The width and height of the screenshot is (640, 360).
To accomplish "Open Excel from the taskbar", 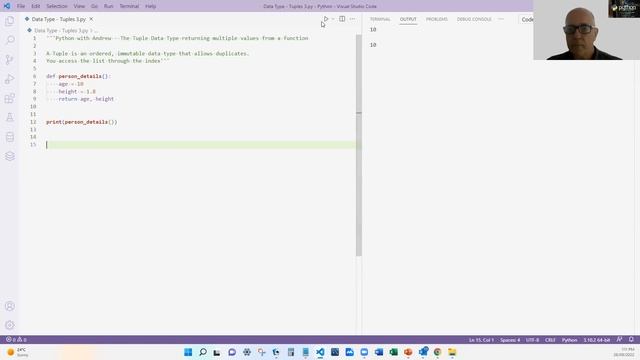I will pyautogui.click(x=393, y=352).
